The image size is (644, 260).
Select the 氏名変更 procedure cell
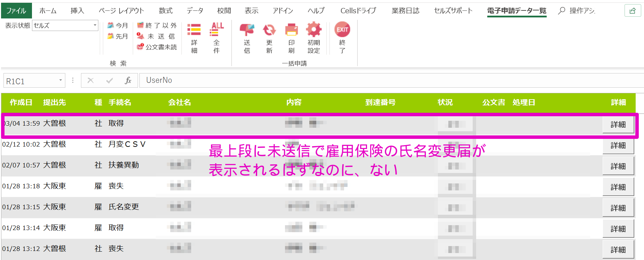(124, 207)
